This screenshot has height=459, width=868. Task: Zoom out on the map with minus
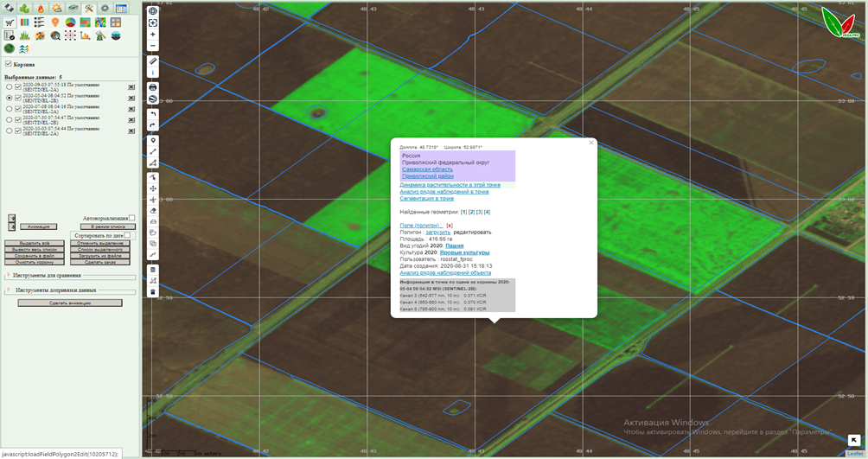tap(153, 46)
